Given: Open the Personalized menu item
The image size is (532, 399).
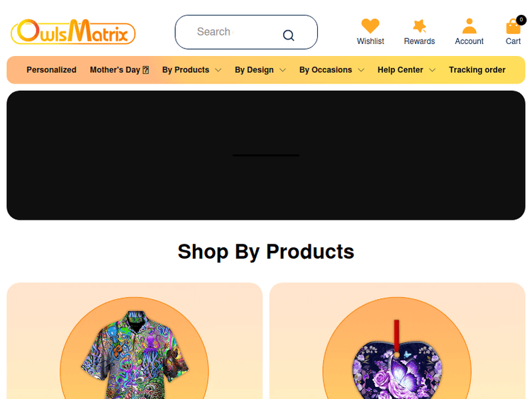Looking at the screenshot, I should click(x=52, y=70).
